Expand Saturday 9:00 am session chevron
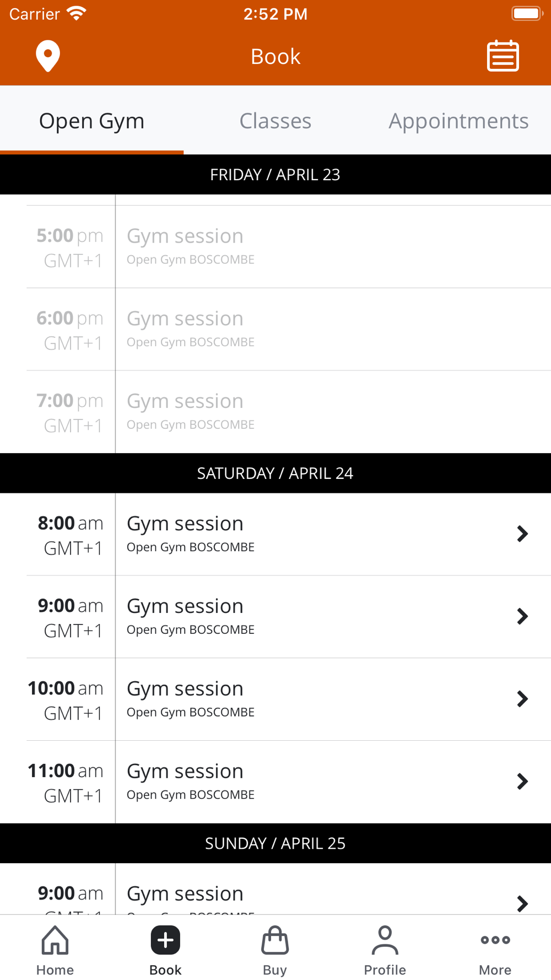The width and height of the screenshot is (551, 980). click(x=522, y=616)
